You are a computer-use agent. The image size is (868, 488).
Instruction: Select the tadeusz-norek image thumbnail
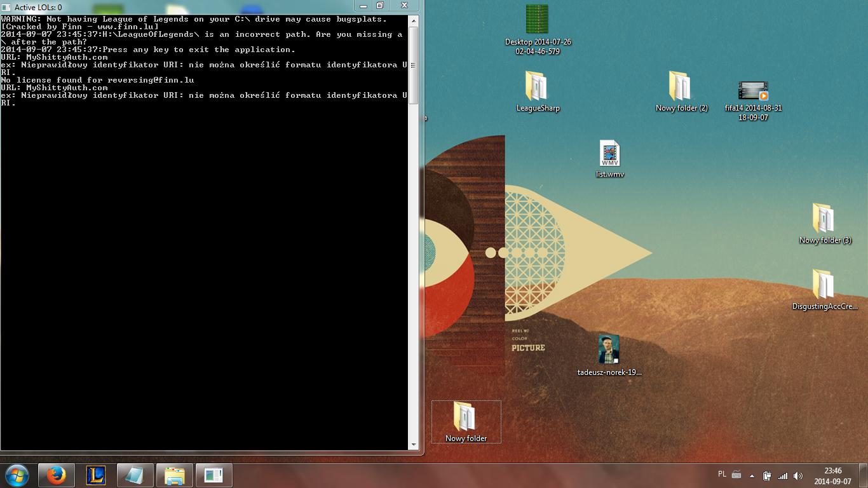[x=609, y=355]
